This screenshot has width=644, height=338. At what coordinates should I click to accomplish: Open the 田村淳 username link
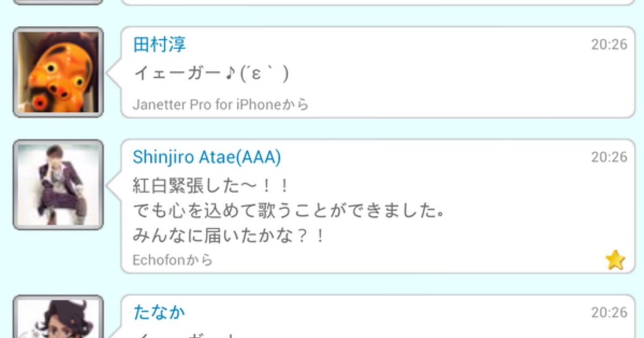tap(159, 45)
